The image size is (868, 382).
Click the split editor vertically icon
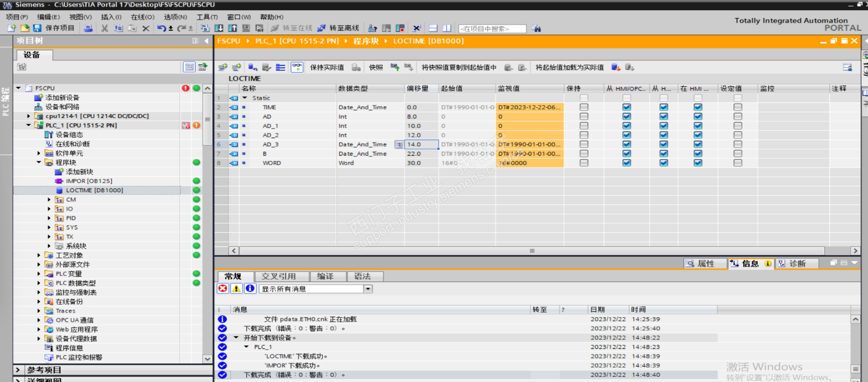(x=447, y=28)
